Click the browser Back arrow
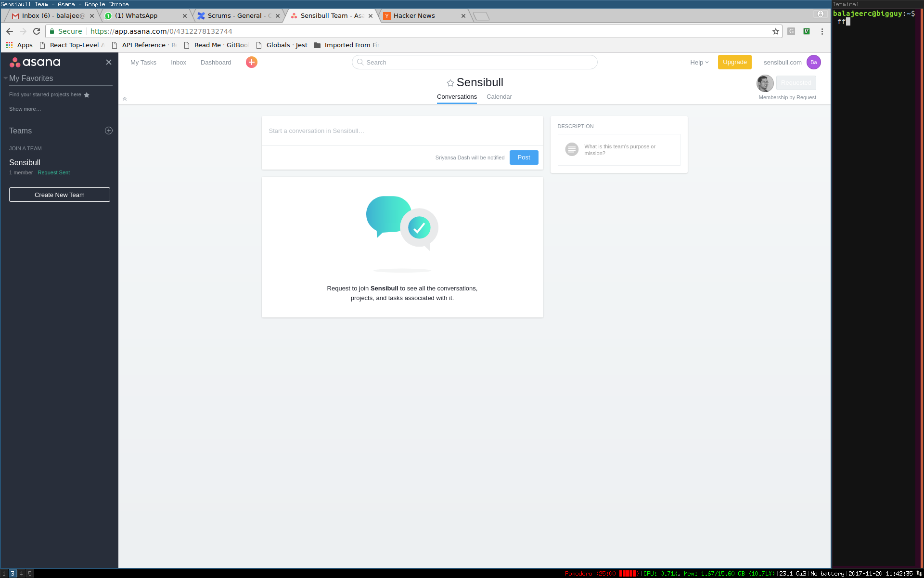This screenshot has width=924, height=578. (10, 31)
